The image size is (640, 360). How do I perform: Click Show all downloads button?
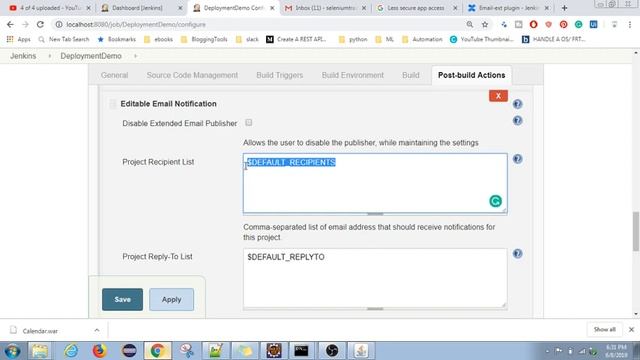coord(604,329)
